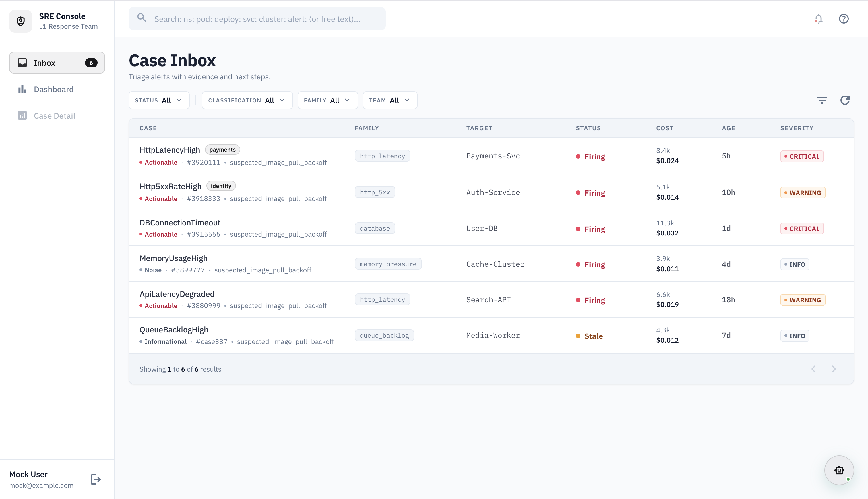Go to next results page arrow
868x499 pixels.
833,369
